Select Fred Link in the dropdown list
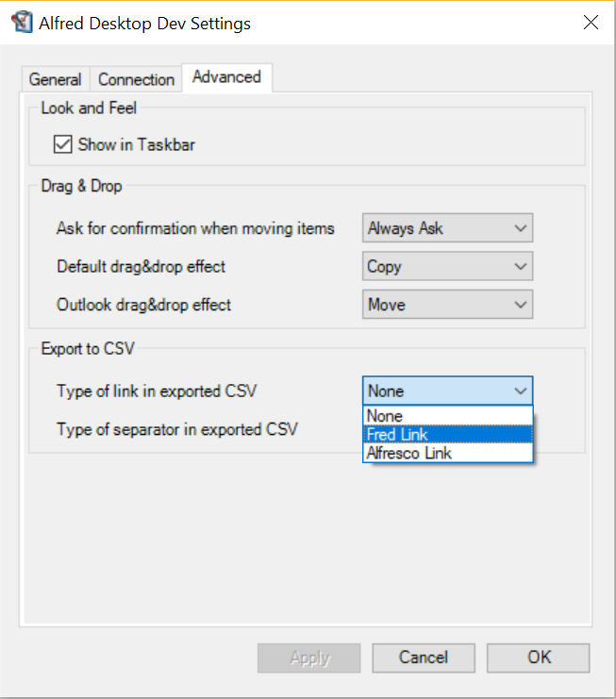 coord(447,435)
